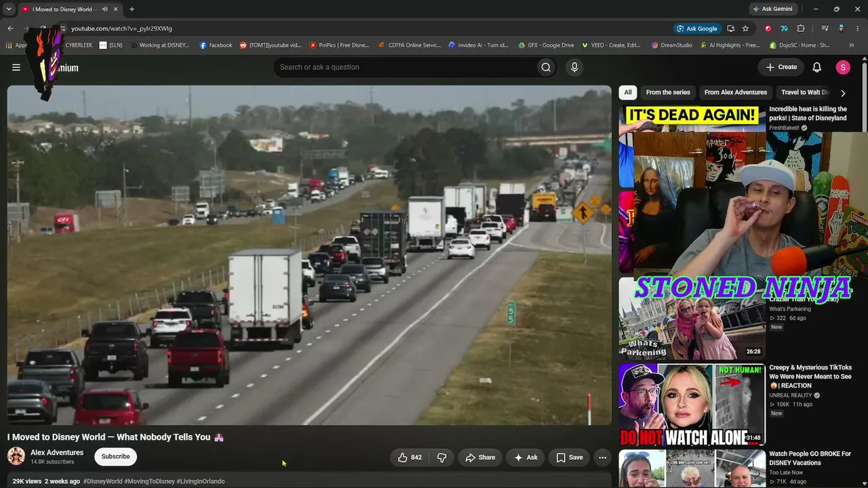Subscribe to Alex Adventures
868x488 pixels.
pos(115,457)
